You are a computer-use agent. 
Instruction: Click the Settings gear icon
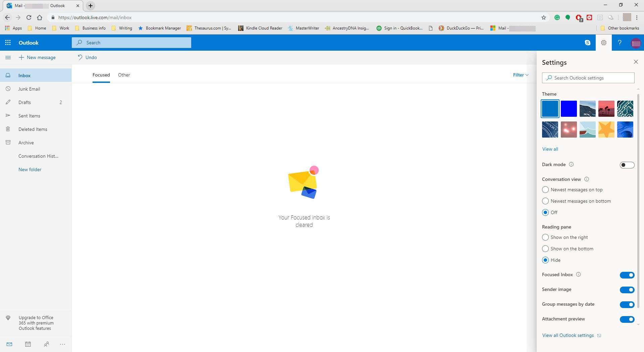coord(603,43)
